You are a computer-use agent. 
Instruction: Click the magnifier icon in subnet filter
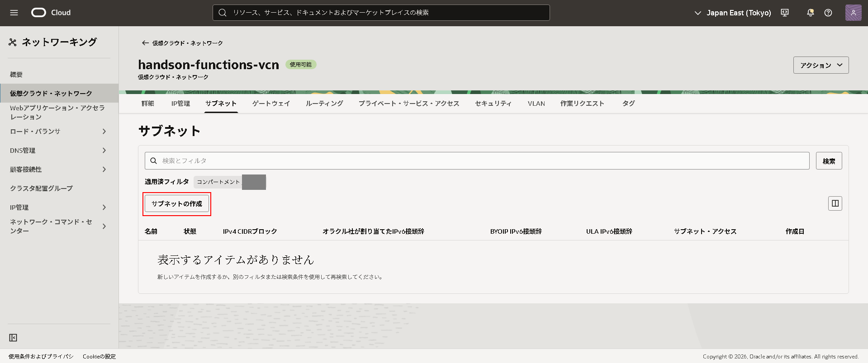pos(154,161)
